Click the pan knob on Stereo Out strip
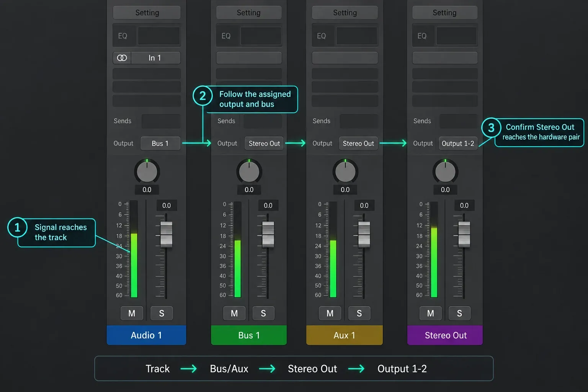588x392 pixels. [x=445, y=171]
